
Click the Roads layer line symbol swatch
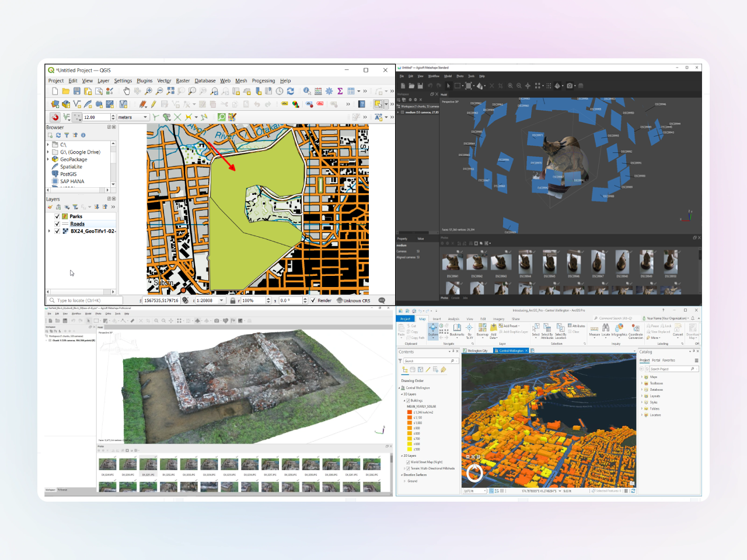pos(65,224)
